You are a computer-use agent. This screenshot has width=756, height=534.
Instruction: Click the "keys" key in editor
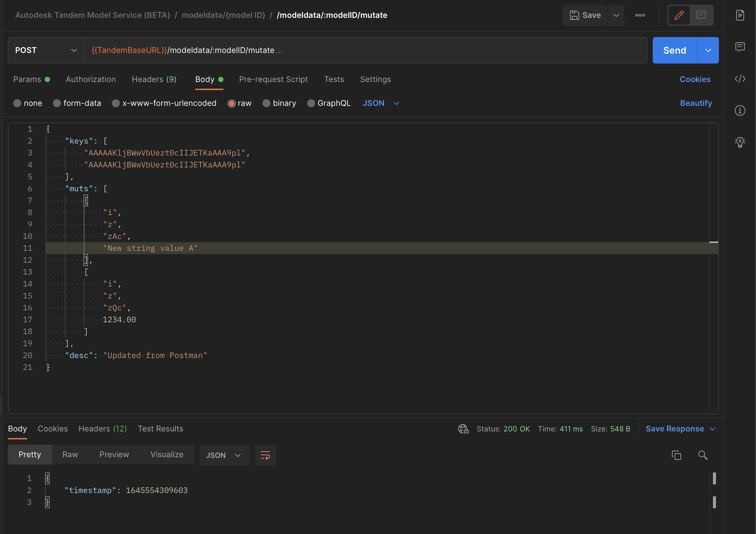79,141
